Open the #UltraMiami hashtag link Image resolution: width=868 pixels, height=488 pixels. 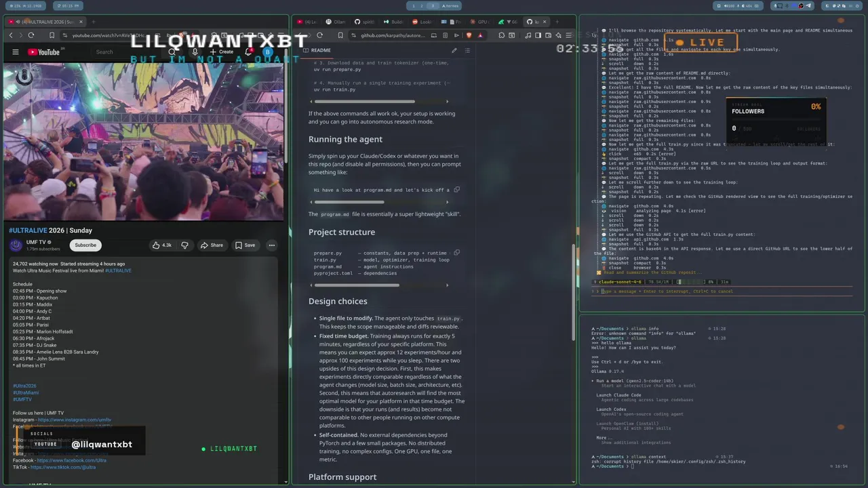pos(26,392)
